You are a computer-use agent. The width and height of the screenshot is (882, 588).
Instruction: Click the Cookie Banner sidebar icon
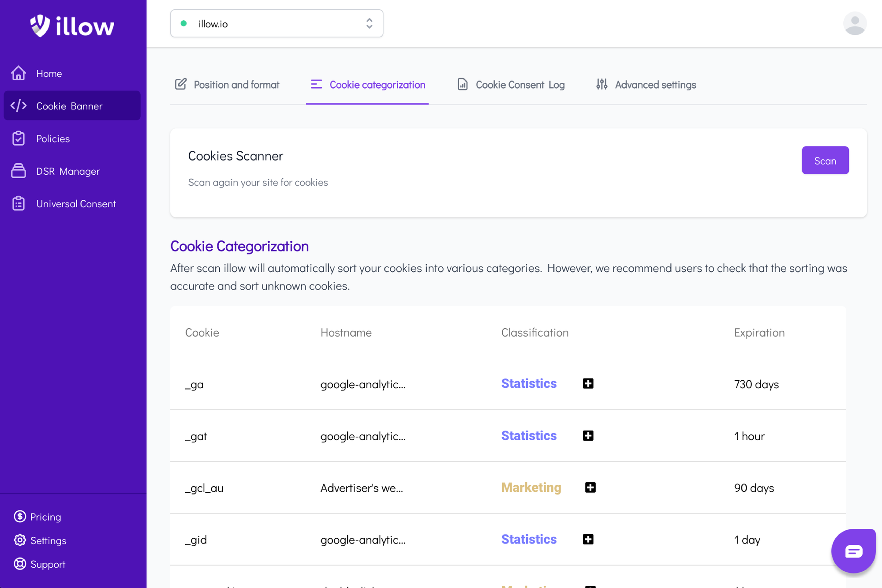(18, 106)
